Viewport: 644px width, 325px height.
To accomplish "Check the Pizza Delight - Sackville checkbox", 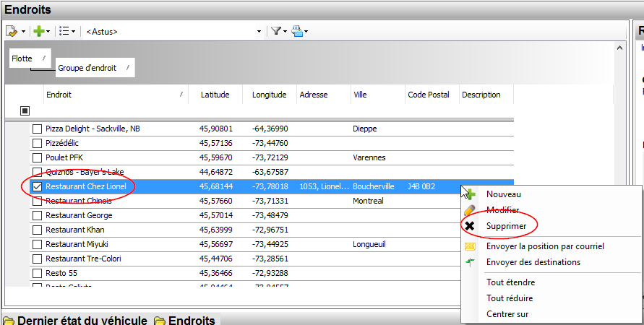I will pyautogui.click(x=37, y=129).
